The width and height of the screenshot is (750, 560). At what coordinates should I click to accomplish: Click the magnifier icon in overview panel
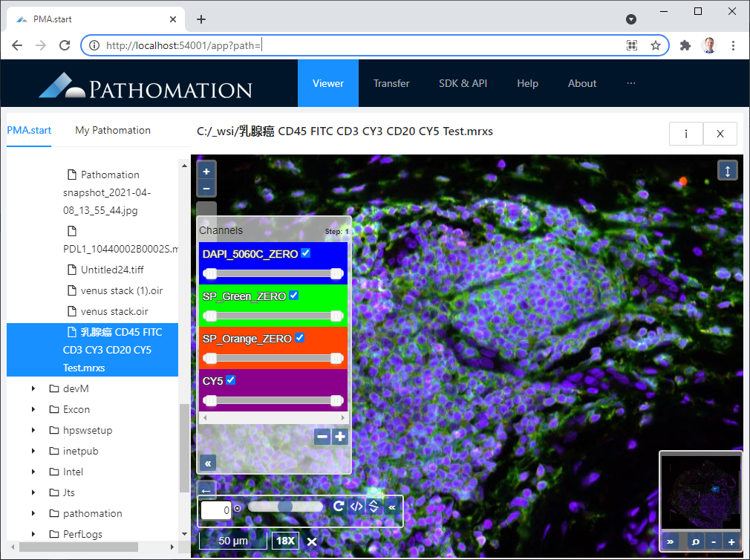pos(696,542)
